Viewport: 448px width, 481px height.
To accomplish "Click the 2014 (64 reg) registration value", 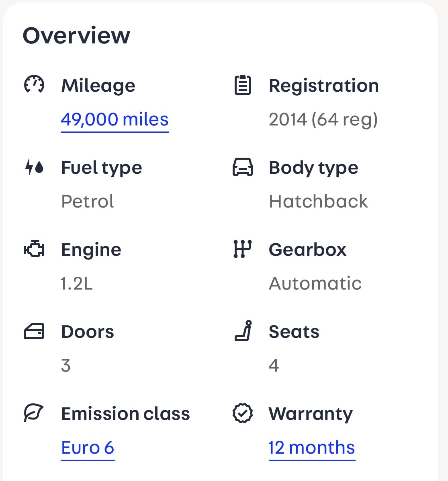I will [323, 119].
